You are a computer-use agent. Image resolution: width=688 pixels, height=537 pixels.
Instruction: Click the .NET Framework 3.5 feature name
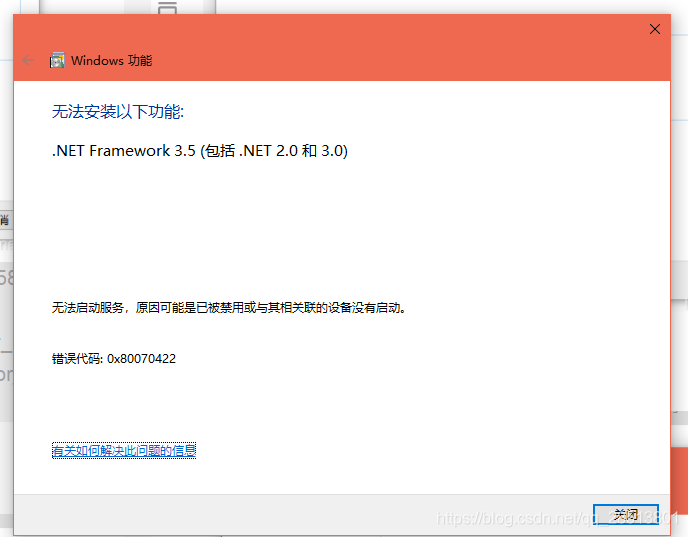coord(200,151)
